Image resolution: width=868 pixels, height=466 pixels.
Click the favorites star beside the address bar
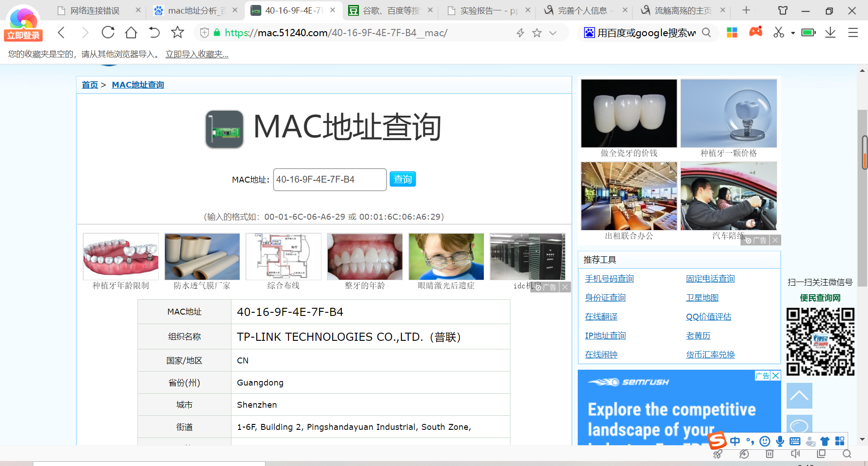[178, 32]
